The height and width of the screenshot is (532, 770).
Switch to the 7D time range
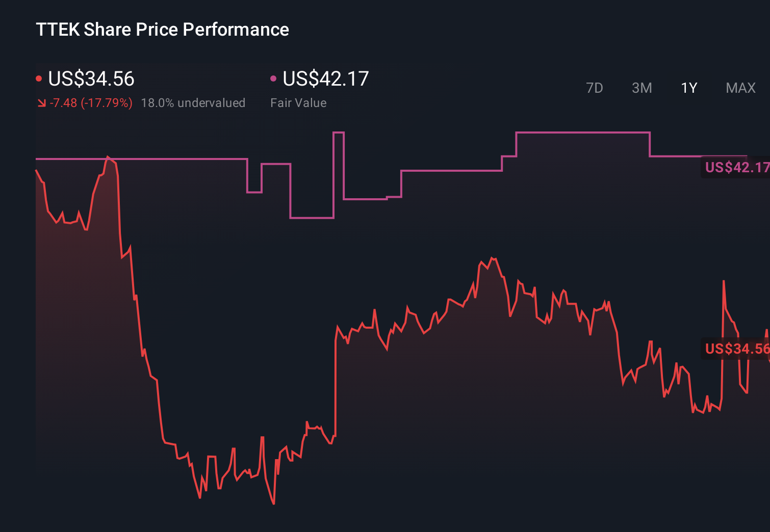coord(595,88)
